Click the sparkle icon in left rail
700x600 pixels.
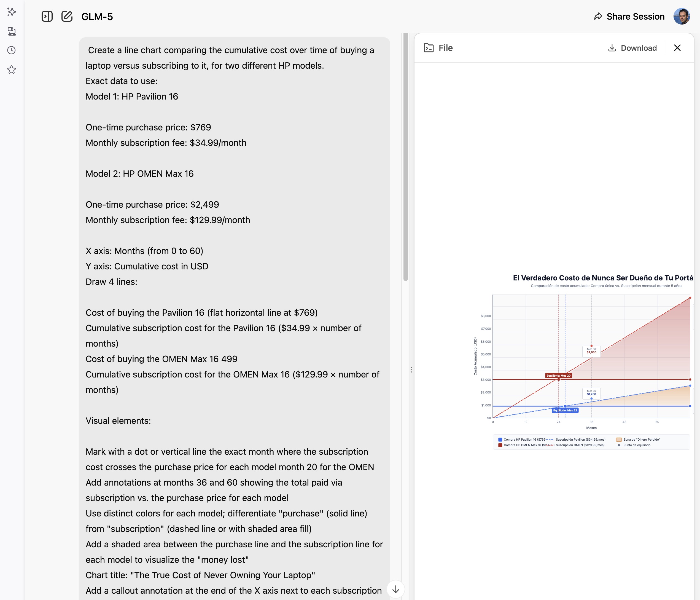click(12, 12)
